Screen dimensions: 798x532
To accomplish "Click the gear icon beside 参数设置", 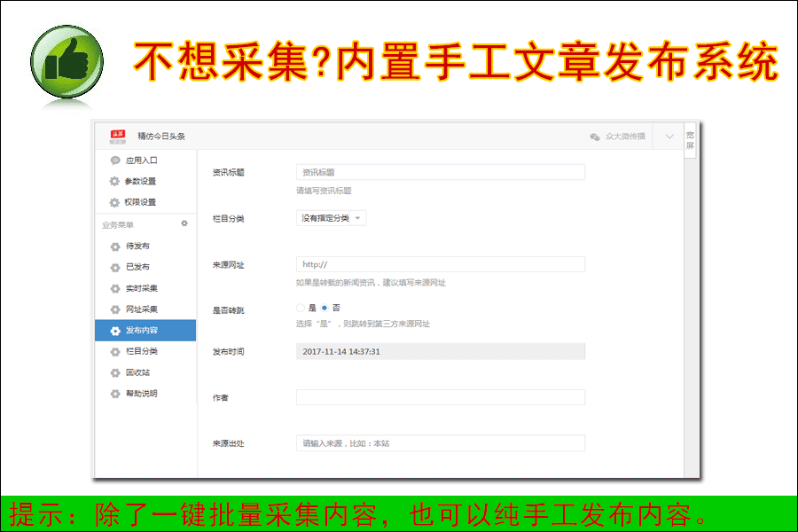I will click(x=114, y=181).
